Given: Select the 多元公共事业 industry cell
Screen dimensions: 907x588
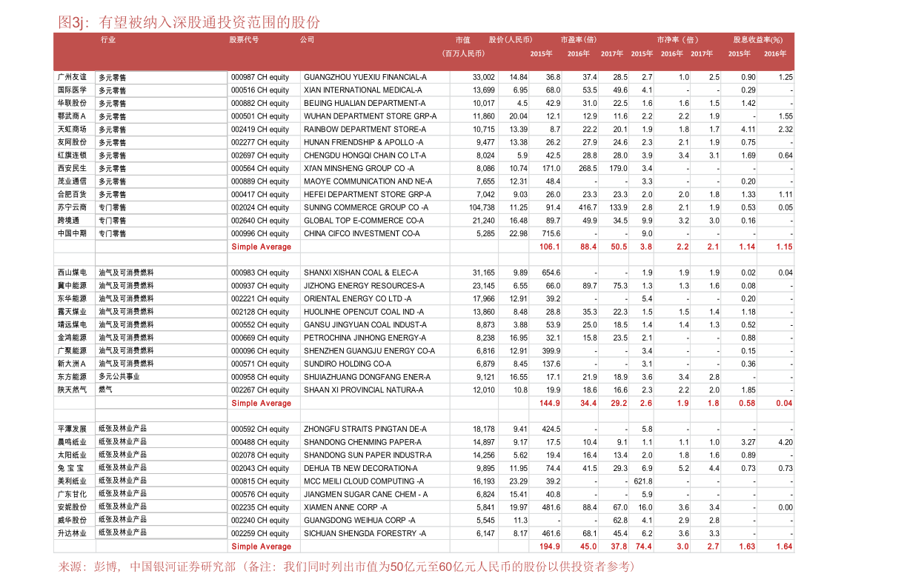Looking at the screenshot, I should pyautogui.click(x=119, y=376).
